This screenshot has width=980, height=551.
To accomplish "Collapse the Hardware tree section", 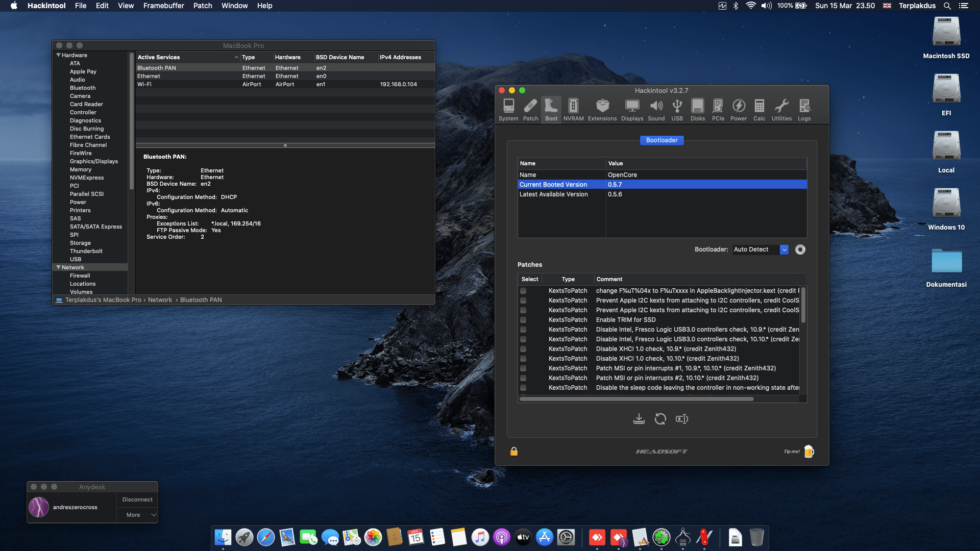I will 58,55.
